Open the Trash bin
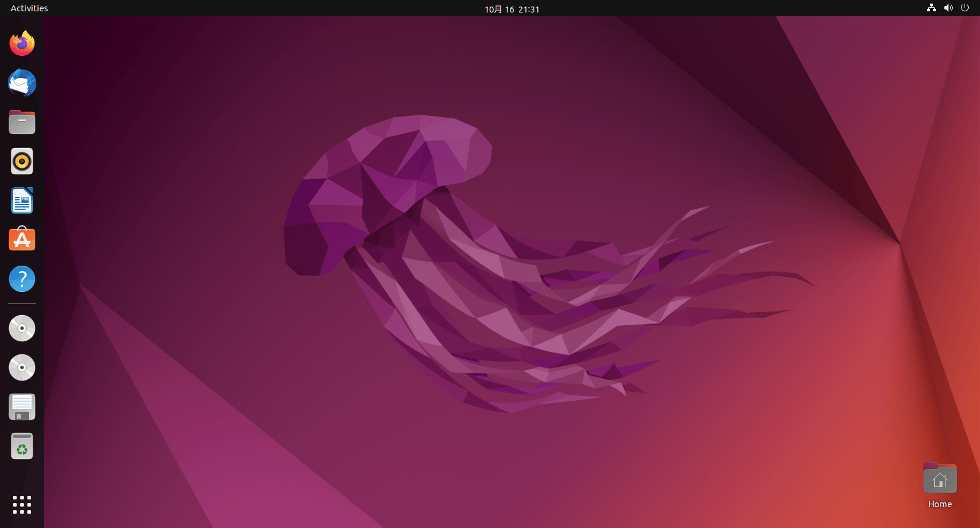Screen dimensions: 980x528 point(22,446)
